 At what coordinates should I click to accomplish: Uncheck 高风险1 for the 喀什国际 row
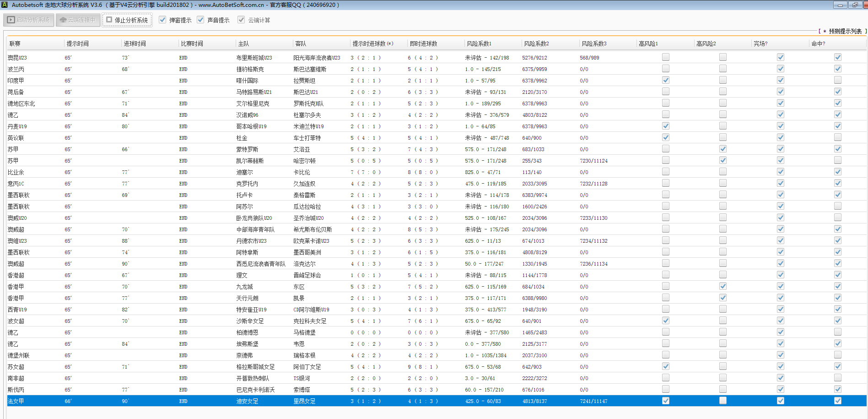tap(666, 81)
